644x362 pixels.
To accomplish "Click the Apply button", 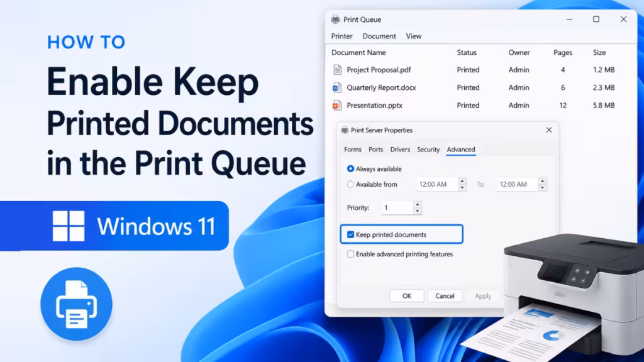I will [483, 296].
